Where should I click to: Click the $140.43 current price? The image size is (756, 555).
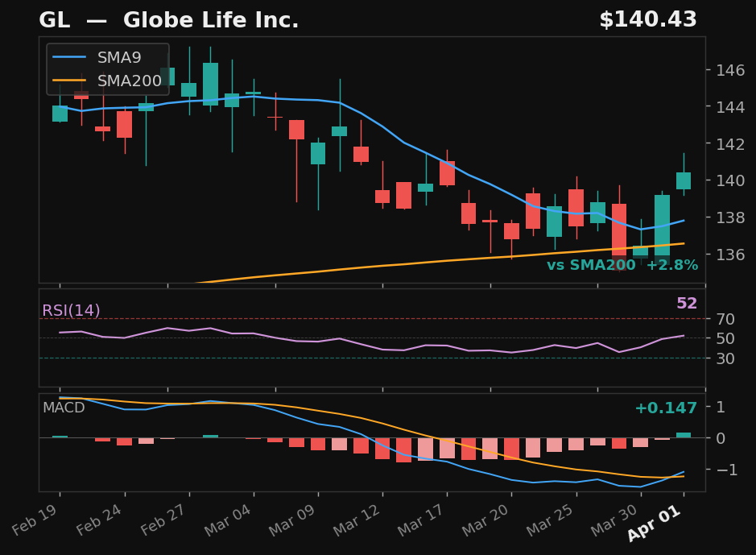click(647, 21)
